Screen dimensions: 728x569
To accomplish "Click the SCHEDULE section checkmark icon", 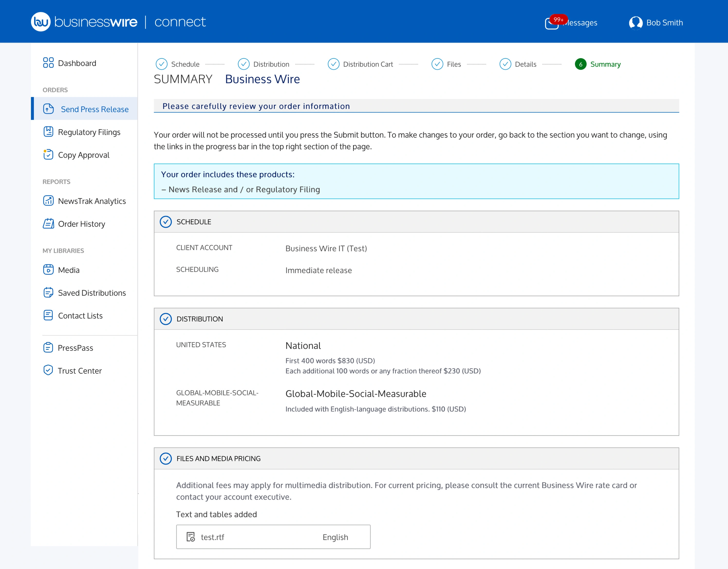I will coord(166,221).
